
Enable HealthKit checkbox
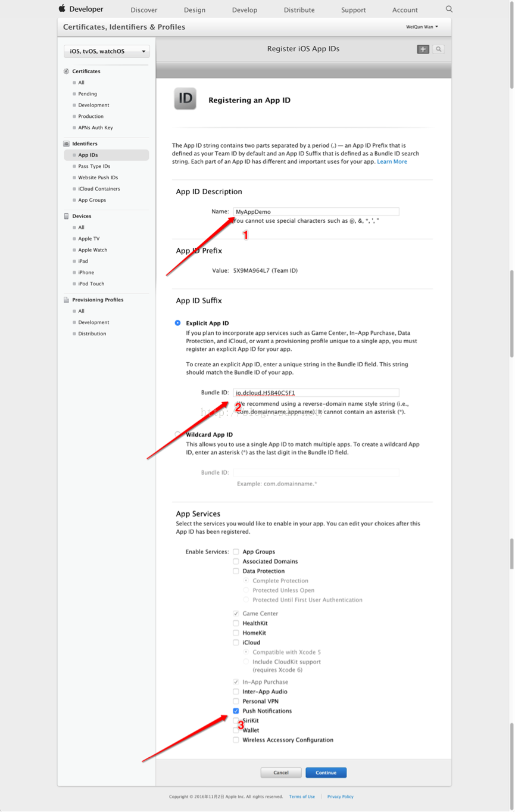[236, 623]
